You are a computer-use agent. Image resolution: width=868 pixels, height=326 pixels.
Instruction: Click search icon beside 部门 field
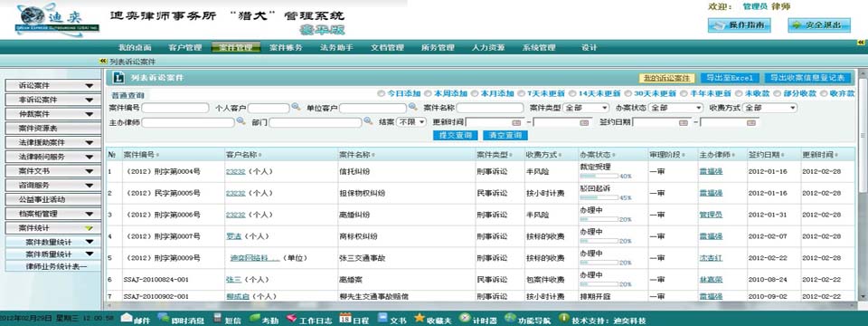[368, 120]
